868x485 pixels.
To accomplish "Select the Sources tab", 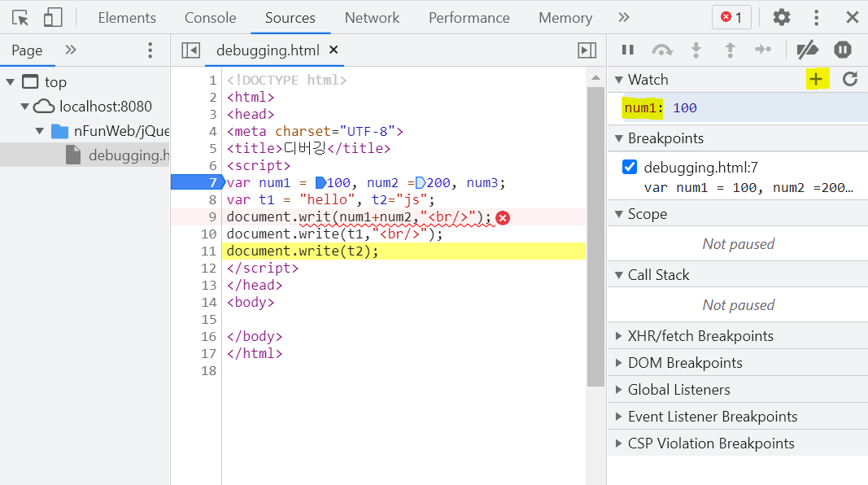I will (x=290, y=18).
